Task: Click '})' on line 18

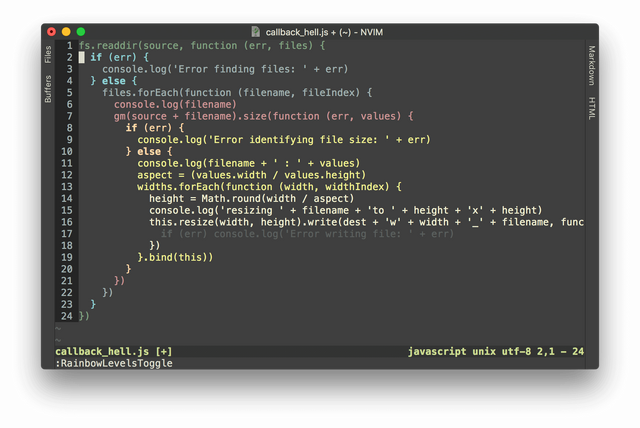Action: tap(155, 246)
